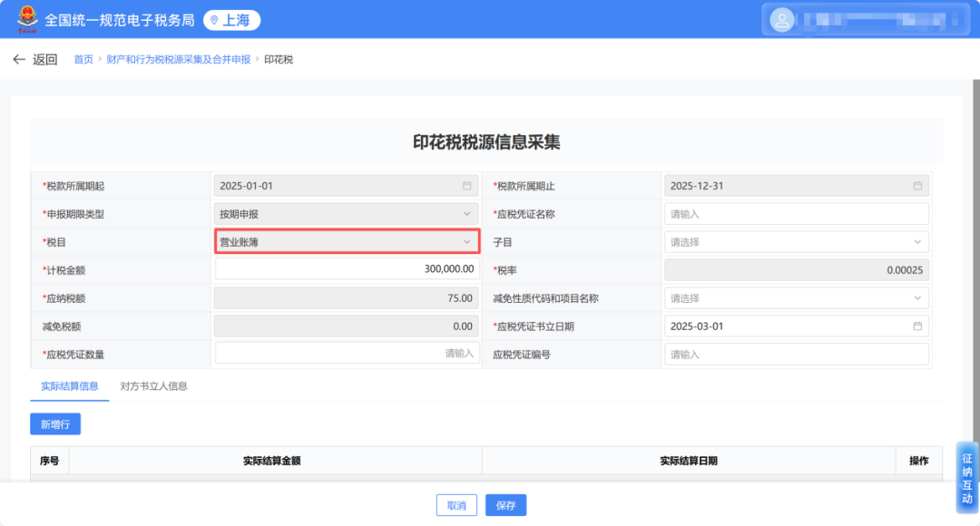
Task: Open calendar icon for 应税凭证书立日期
Action: (917, 326)
